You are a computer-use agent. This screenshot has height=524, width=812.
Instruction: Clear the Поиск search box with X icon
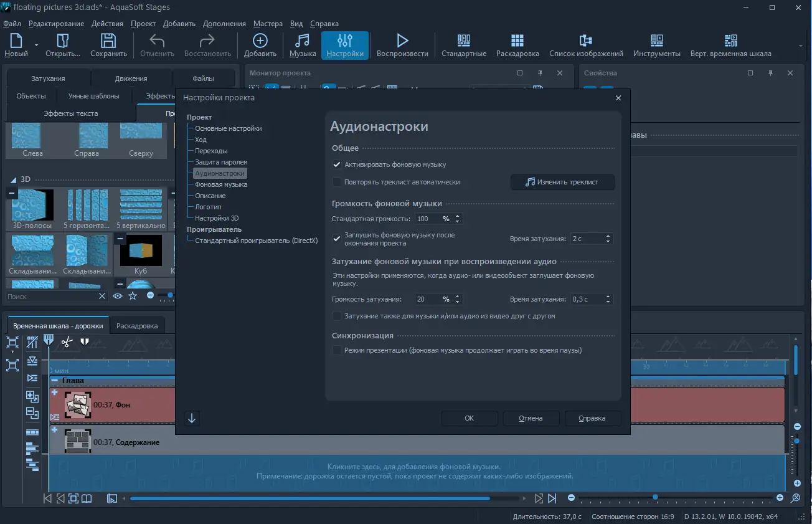102,297
